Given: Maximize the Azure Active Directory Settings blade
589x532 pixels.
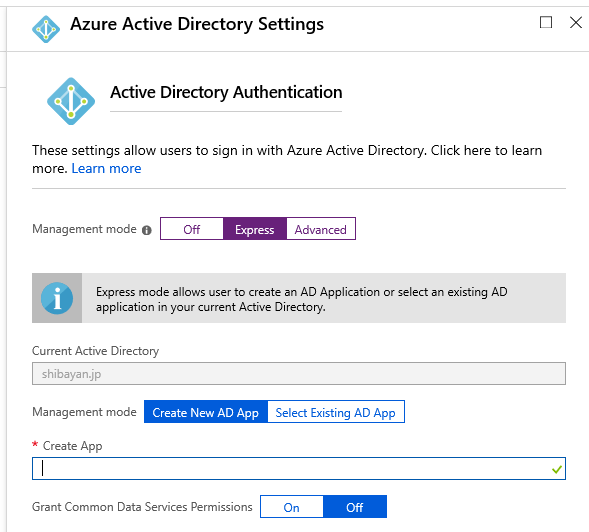Looking at the screenshot, I should click(546, 22).
